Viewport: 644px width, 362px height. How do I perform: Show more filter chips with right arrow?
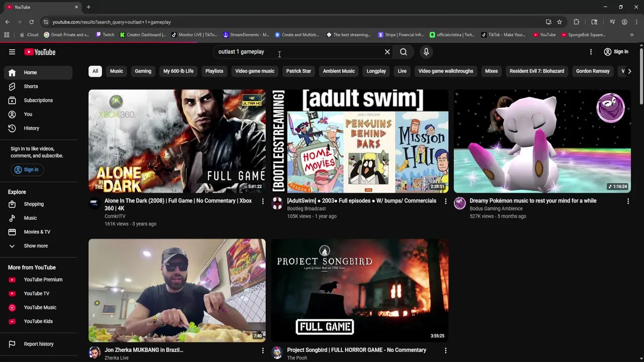[x=629, y=71]
